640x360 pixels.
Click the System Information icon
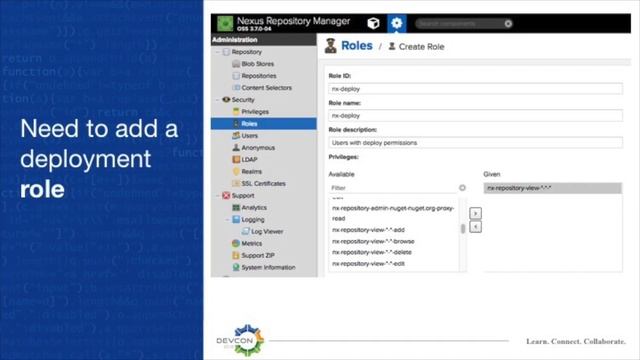[x=236, y=267]
